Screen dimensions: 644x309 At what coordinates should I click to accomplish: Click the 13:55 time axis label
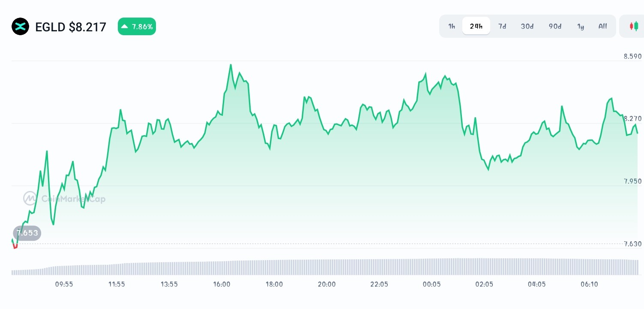pyautogui.click(x=169, y=284)
